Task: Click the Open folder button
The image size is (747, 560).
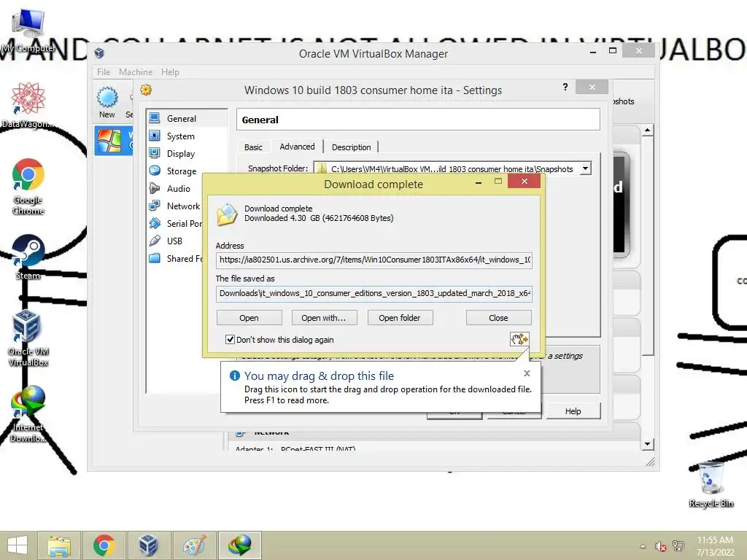Action: point(400,318)
